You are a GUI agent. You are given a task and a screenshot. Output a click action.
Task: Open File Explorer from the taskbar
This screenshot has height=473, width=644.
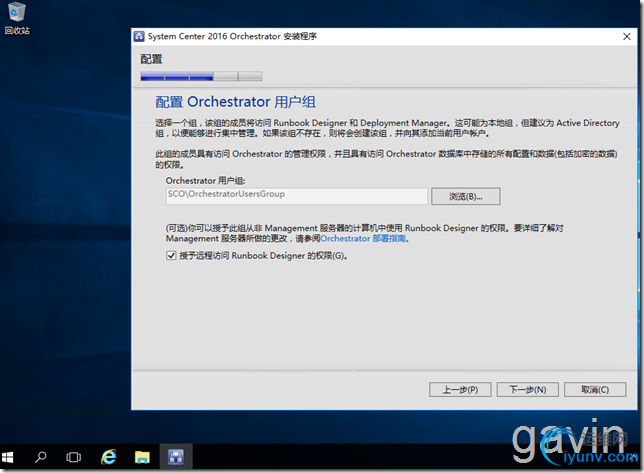(x=142, y=457)
